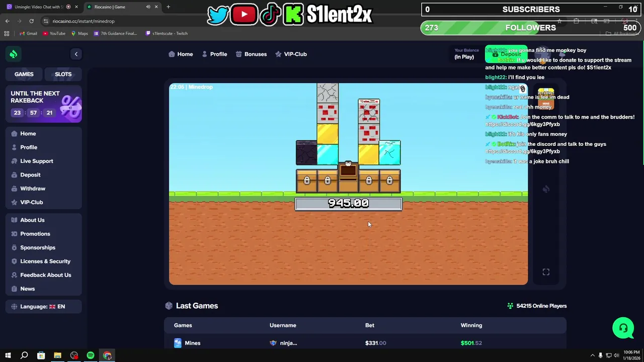The height and width of the screenshot is (362, 644).
Task: Open the rakeback countdown banner
Action: coord(44,105)
